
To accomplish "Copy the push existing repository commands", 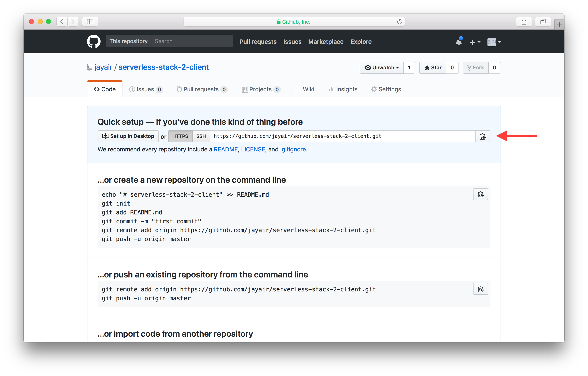I will pos(480,289).
